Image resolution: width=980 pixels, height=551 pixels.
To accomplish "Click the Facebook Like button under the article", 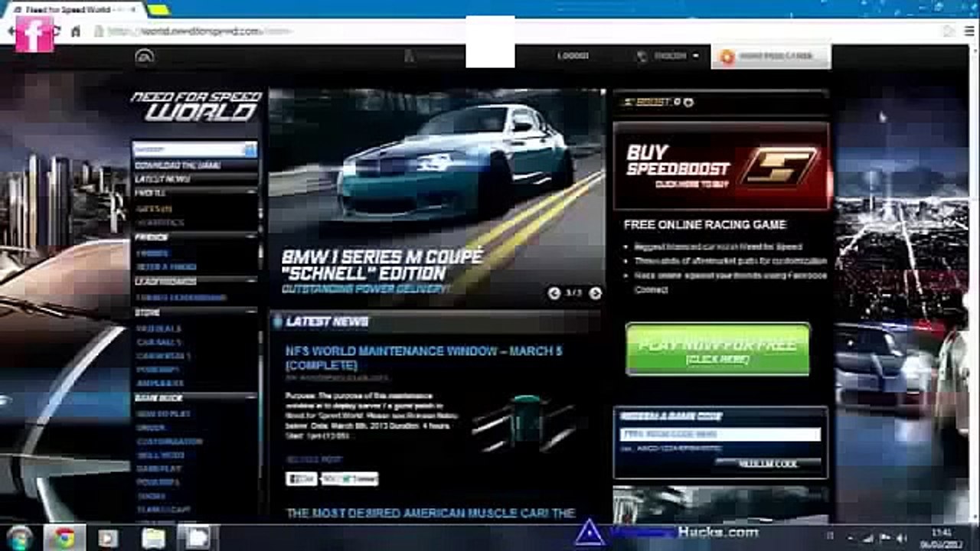I will tap(302, 479).
